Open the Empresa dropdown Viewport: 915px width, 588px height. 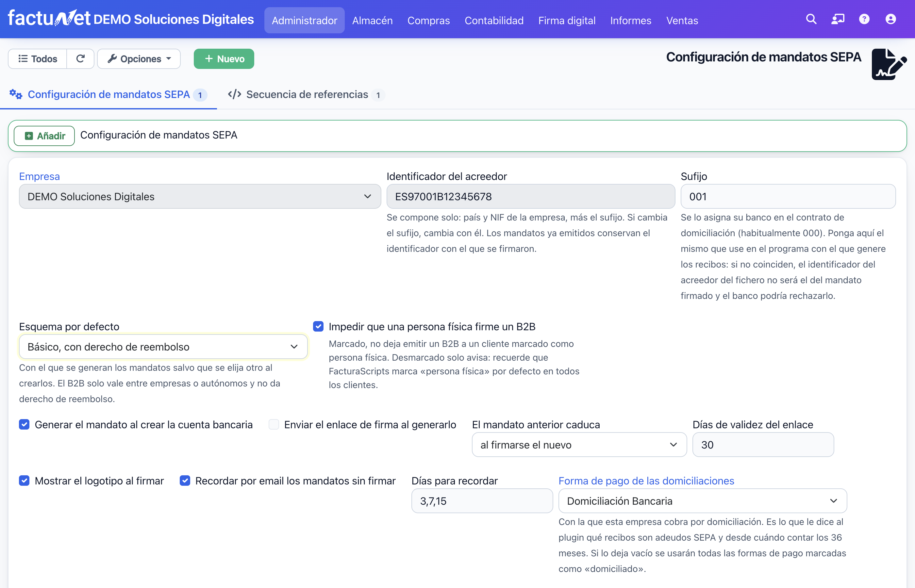[200, 196]
